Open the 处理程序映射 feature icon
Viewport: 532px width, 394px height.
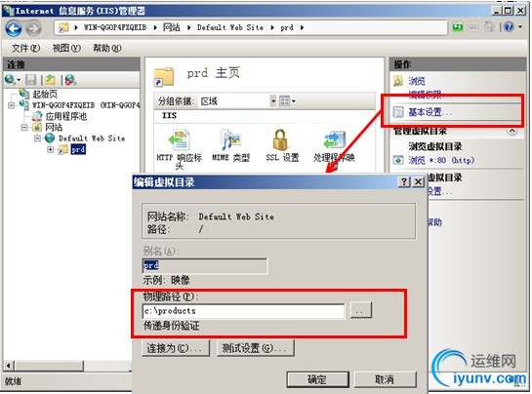coord(334,139)
